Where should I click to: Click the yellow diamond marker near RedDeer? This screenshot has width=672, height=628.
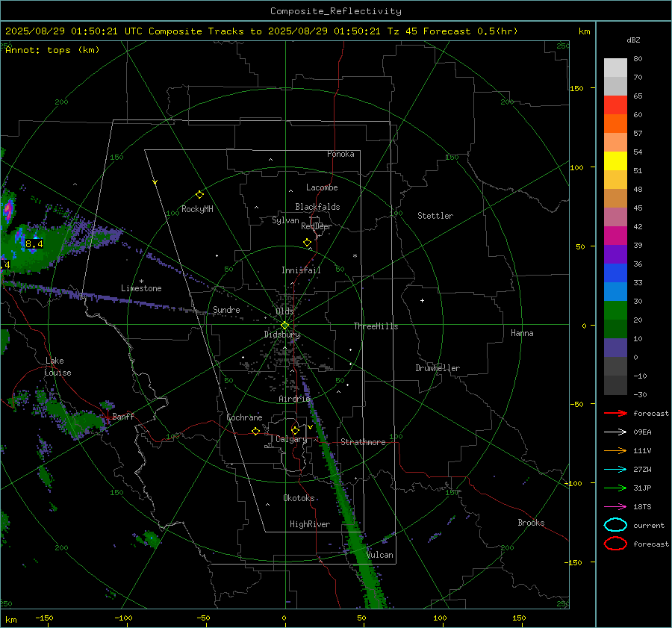coord(308,243)
